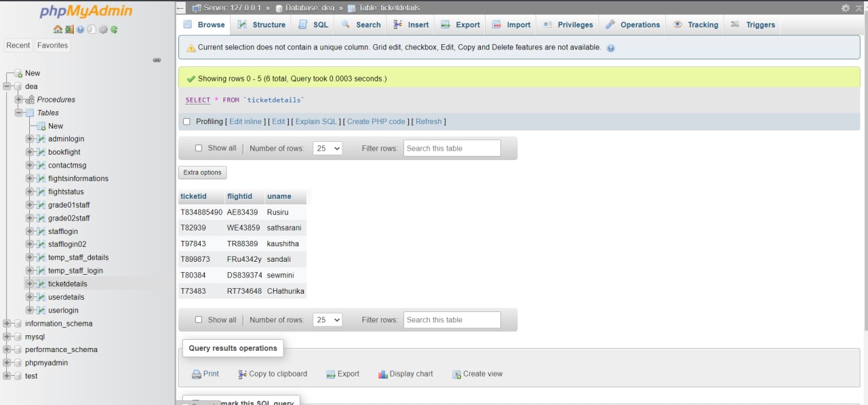Image resolution: width=868 pixels, height=405 pixels.
Task: Collapse the dea database tree node
Action: pos(7,87)
